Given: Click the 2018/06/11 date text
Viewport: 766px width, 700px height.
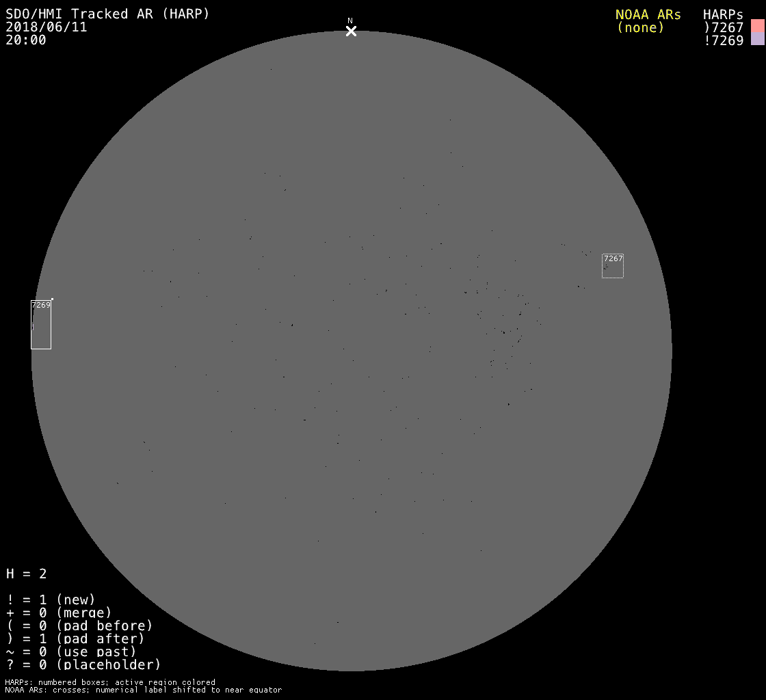Looking at the screenshot, I should 47,27.
